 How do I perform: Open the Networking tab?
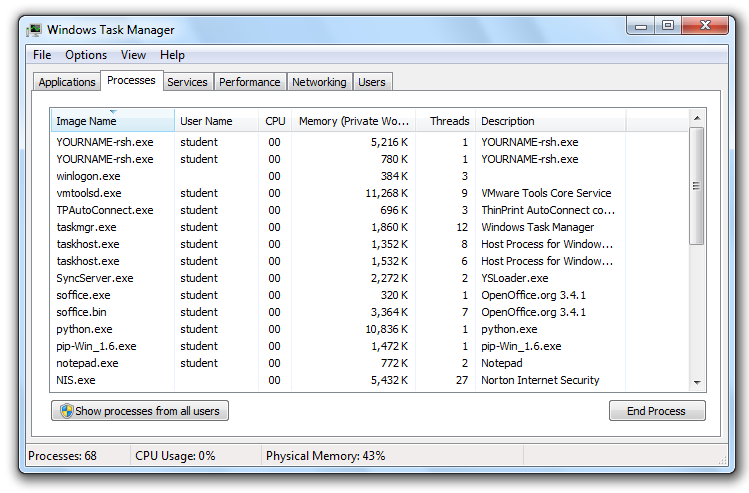pos(319,82)
